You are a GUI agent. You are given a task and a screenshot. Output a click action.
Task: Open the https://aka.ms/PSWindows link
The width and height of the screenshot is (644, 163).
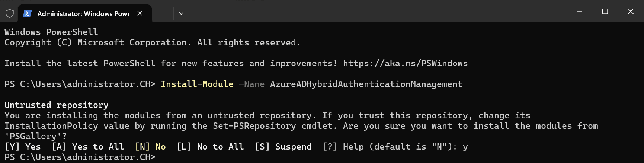coord(405,63)
